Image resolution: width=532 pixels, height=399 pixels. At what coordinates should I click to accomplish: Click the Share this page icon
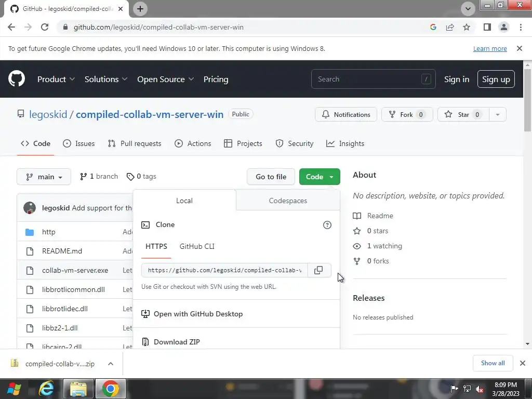point(450,27)
